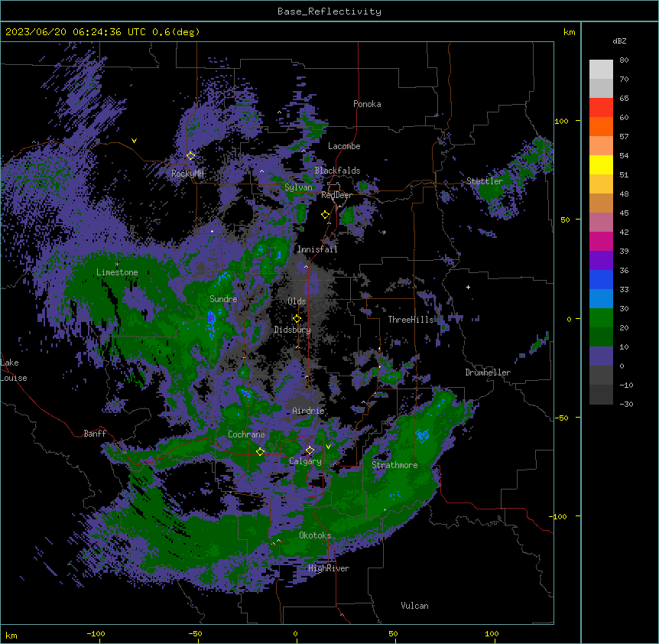
Task: Click the Drumheller town label
Action: (488, 372)
